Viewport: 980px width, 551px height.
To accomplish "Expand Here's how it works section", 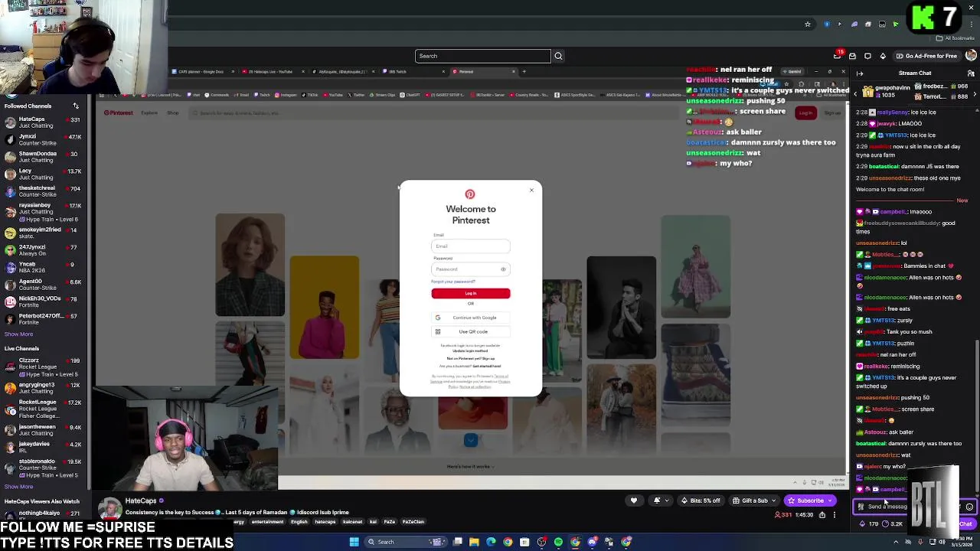I will pyautogui.click(x=470, y=466).
